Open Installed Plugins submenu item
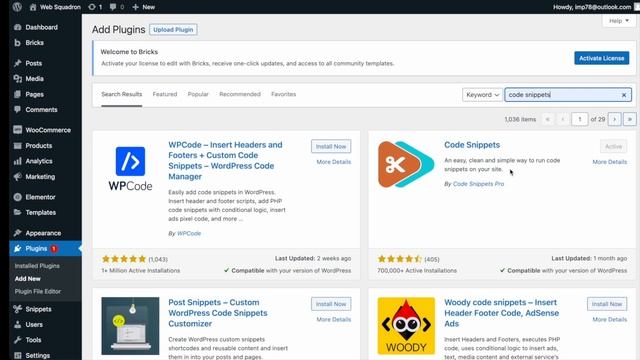Image resolution: width=640 pixels, height=360 pixels. point(37,266)
